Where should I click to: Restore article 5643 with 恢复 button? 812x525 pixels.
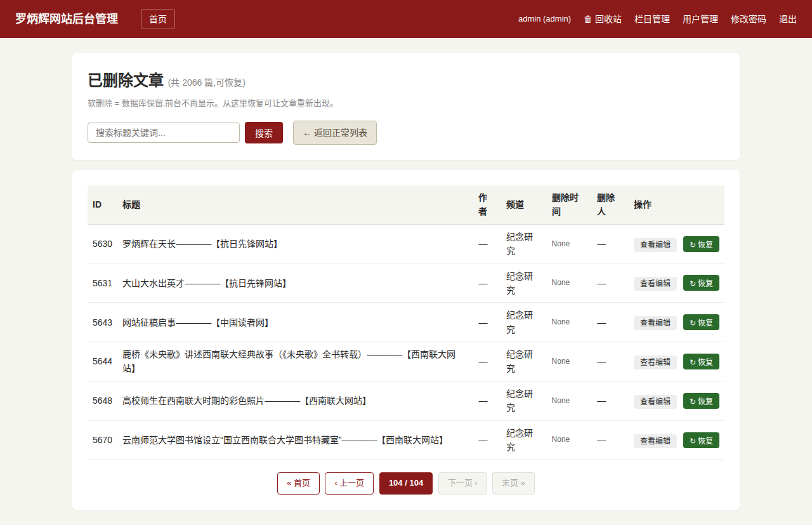(x=701, y=322)
